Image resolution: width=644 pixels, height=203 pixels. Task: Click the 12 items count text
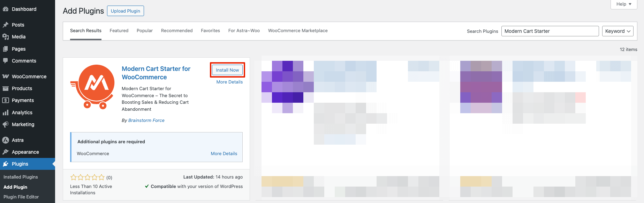(628, 50)
